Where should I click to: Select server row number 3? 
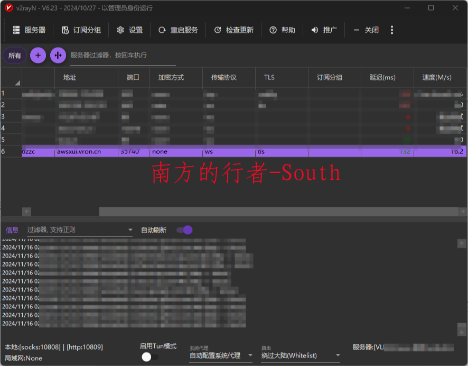pos(233,117)
